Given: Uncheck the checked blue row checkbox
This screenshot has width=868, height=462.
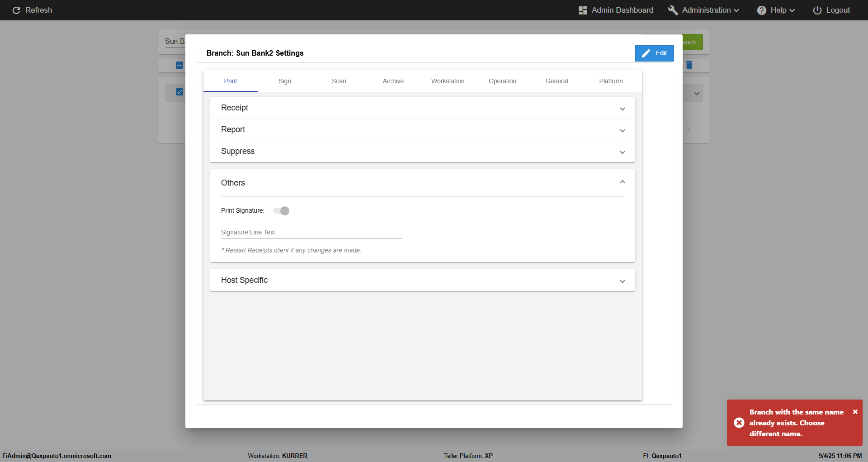Looking at the screenshot, I should (179, 92).
